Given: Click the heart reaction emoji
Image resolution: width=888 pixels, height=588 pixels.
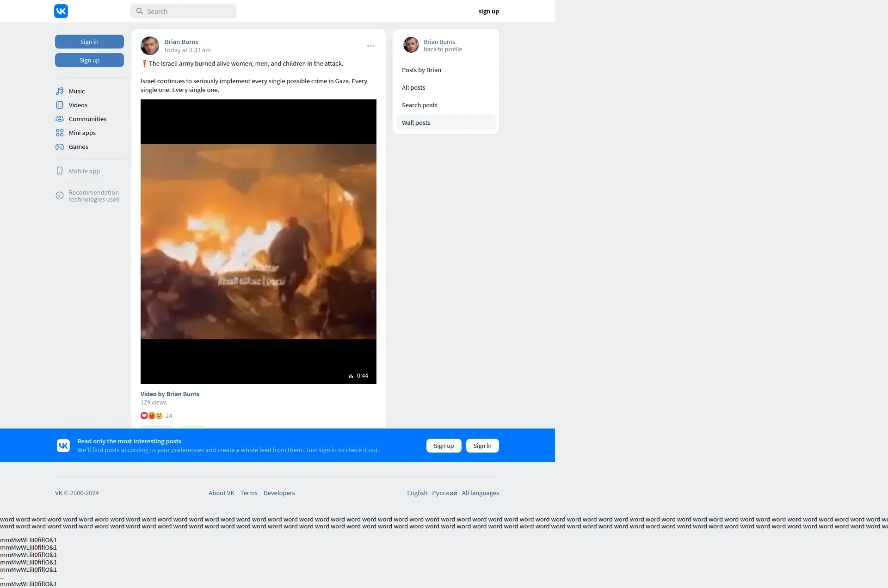Looking at the screenshot, I should (x=144, y=416).
